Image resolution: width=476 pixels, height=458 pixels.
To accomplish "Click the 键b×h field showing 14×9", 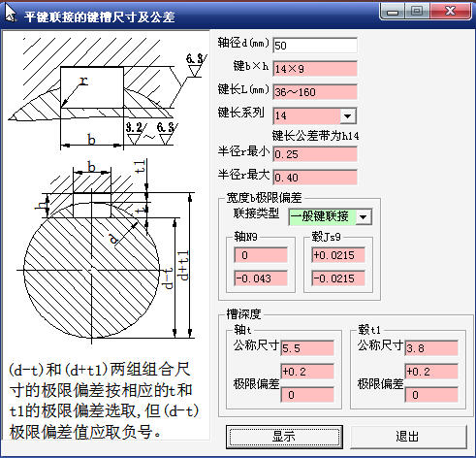I will pos(315,69).
